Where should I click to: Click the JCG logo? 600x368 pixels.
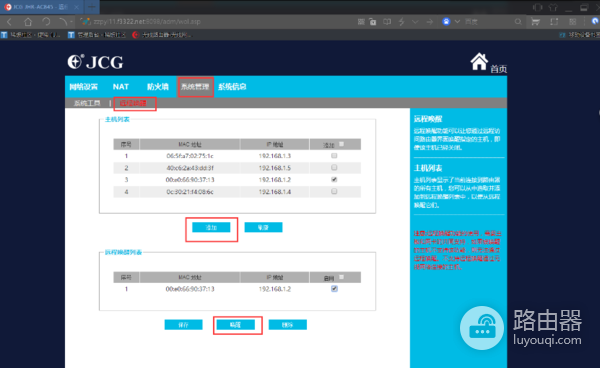pos(96,62)
